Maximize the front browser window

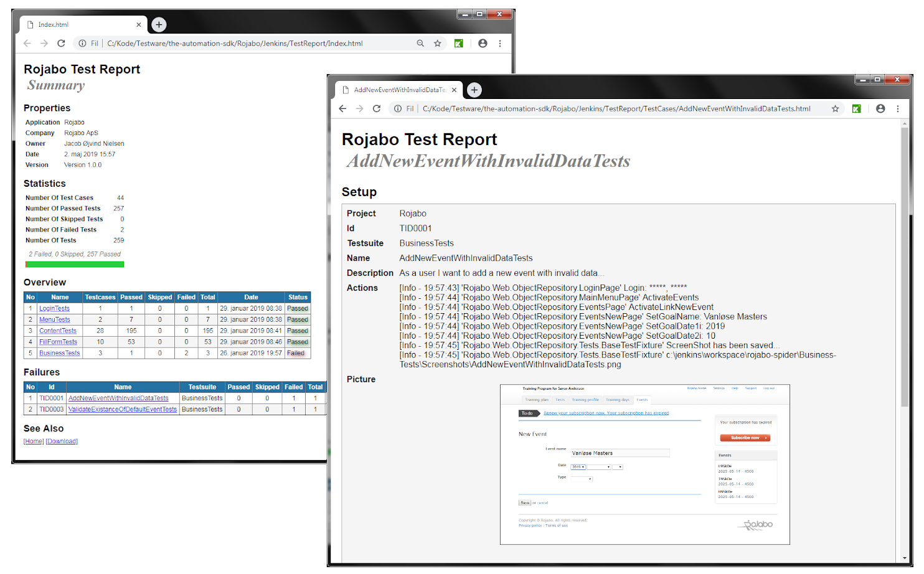[x=877, y=80]
